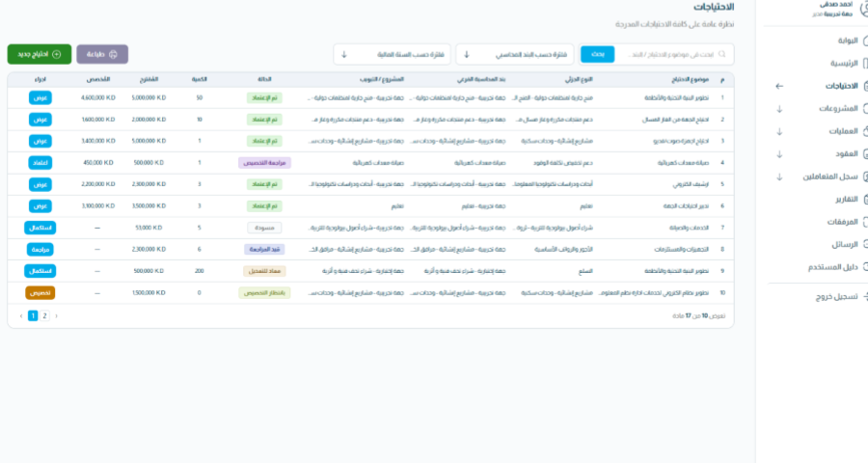The width and height of the screenshot is (868, 463).
Task: Click the مراجعة التخصيص status badge in row 4
Action: [x=264, y=163]
